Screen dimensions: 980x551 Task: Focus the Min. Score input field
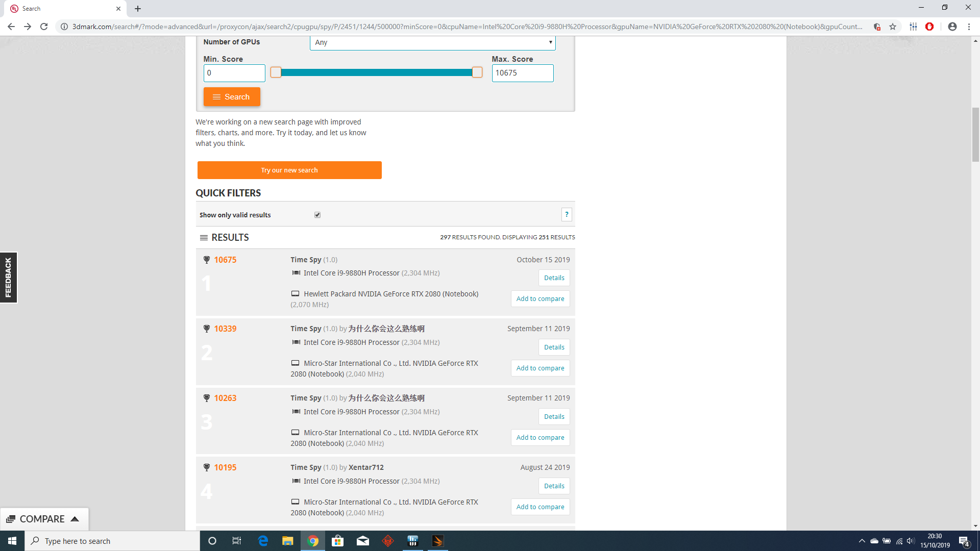point(234,73)
